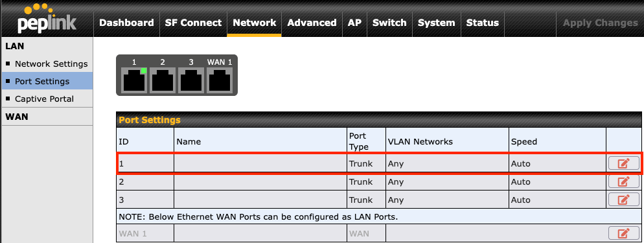Click WAN 1 jack in port diagram
This screenshot has height=243, width=644.
coord(220,80)
